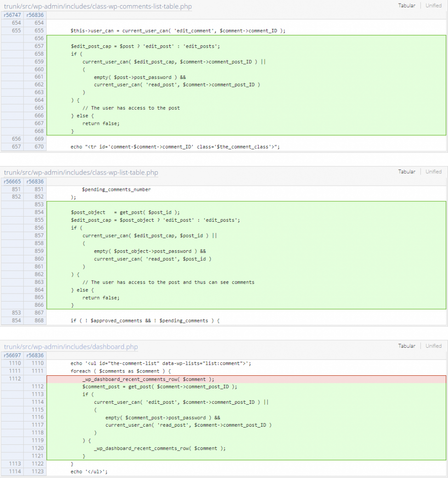
Task: Select Tabular view for the first diff
Action: (x=407, y=5)
